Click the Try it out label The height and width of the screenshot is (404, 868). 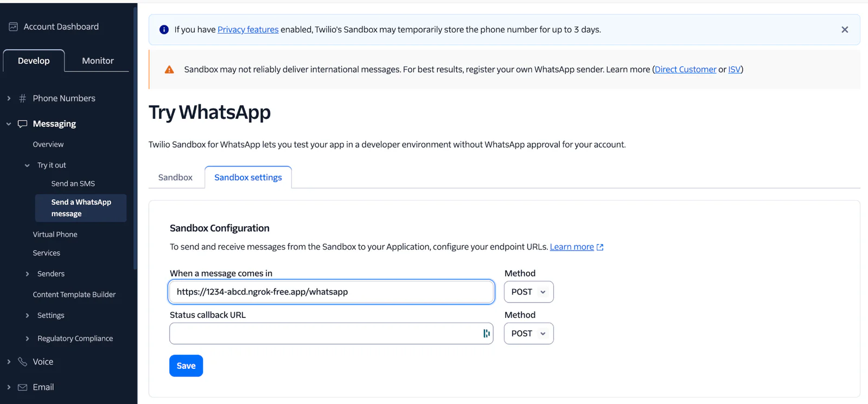(52, 165)
